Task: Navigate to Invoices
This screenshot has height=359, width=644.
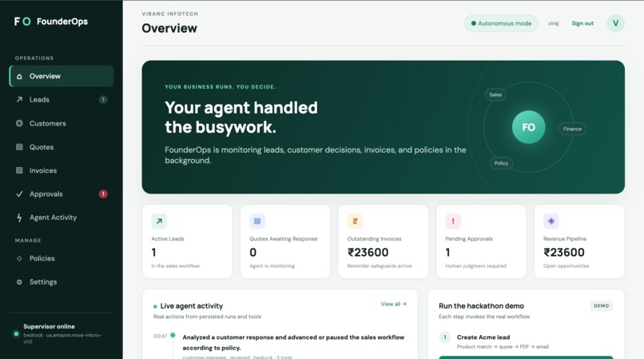Action: pyautogui.click(x=62, y=170)
